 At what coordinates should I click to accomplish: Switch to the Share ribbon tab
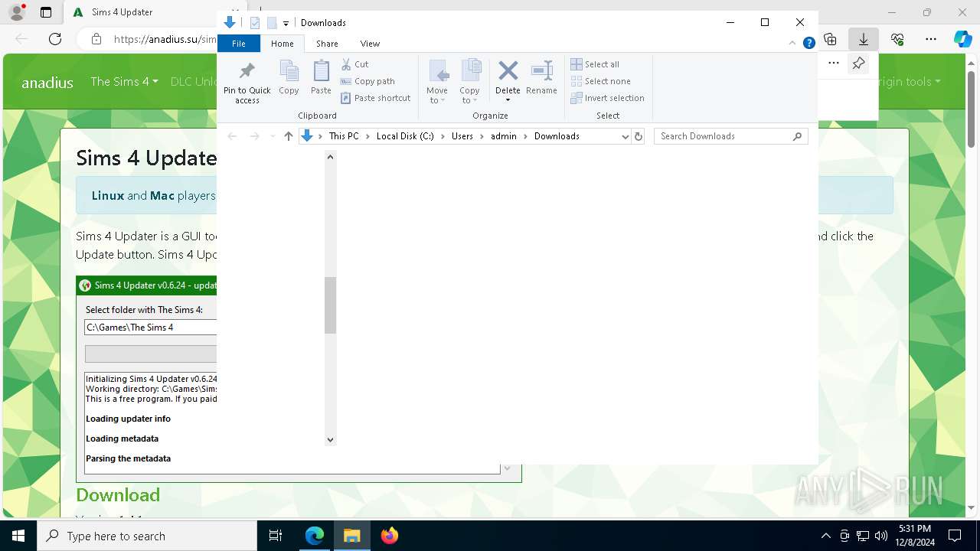click(327, 44)
